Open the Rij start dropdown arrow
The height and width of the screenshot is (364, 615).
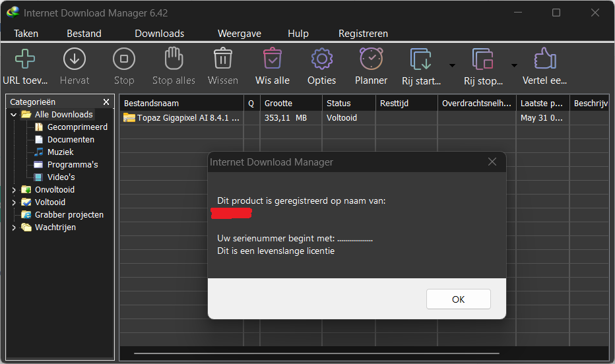coord(452,65)
